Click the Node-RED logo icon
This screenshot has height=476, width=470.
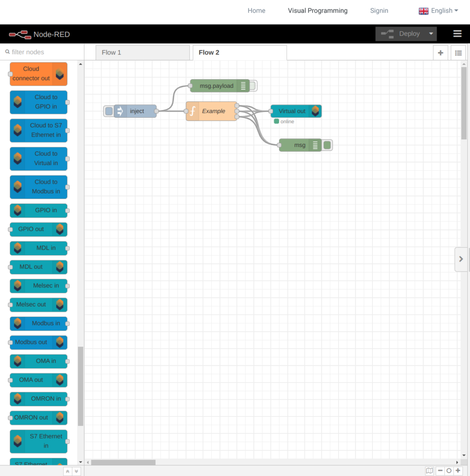coord(20,34)
